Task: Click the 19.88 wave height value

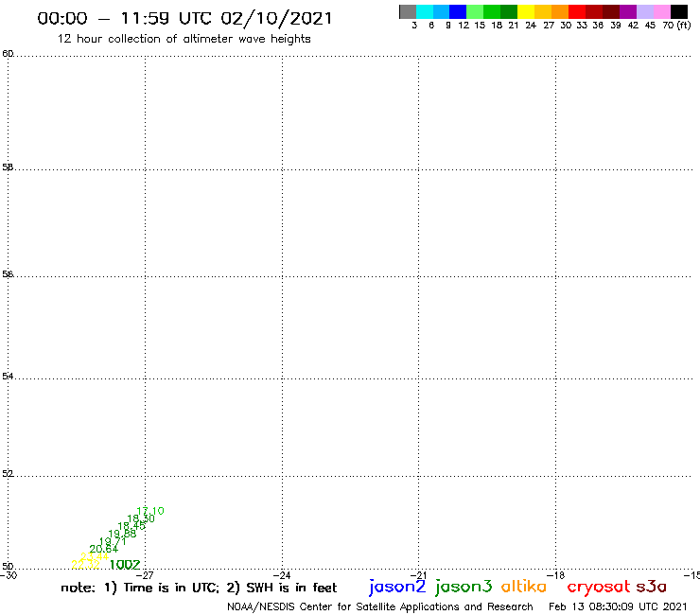Action: pyautogui.click(x=122, y=534)
